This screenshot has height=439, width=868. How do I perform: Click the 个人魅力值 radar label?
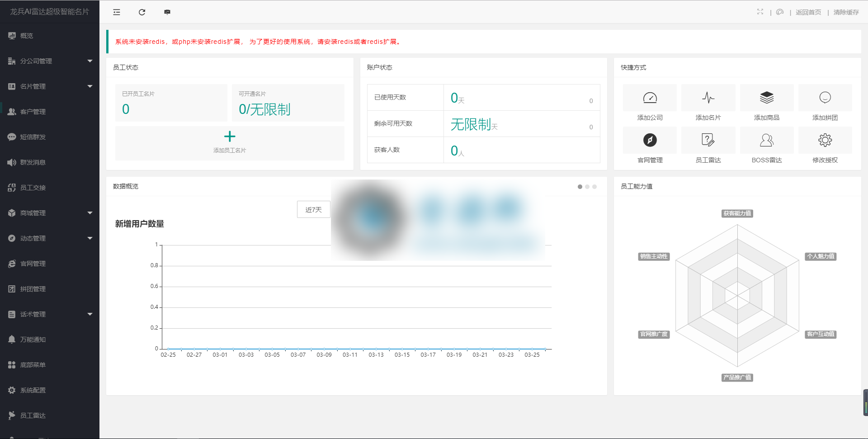[821, 256]
